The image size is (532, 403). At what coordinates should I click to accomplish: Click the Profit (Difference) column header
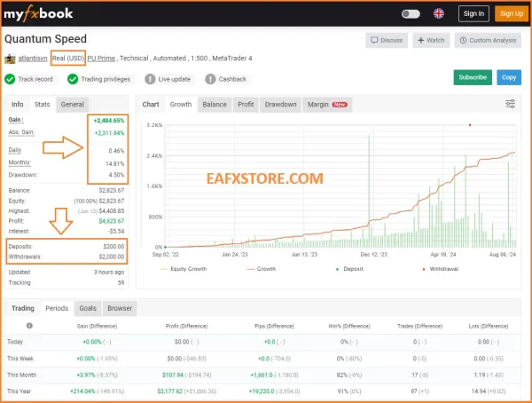(x=186, y=326)
